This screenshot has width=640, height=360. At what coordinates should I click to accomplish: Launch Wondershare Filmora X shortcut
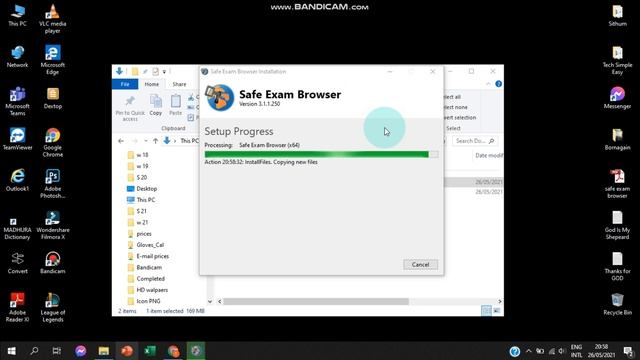pos(53,225)
